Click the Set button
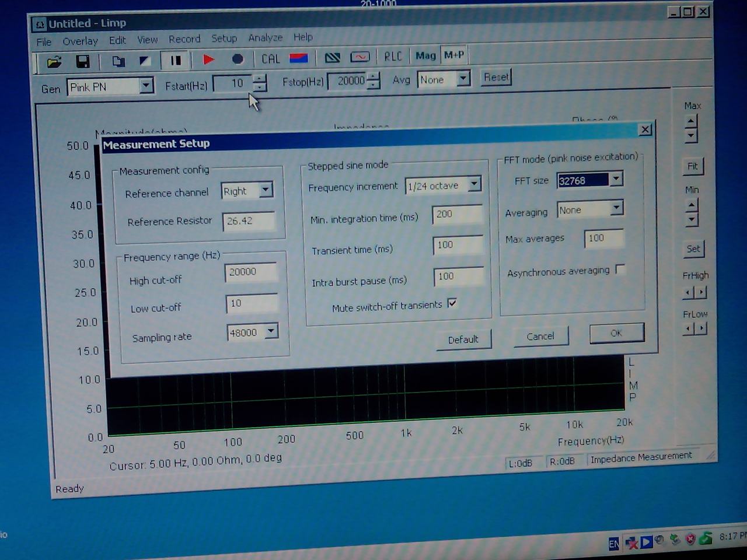 click(693, 249)
